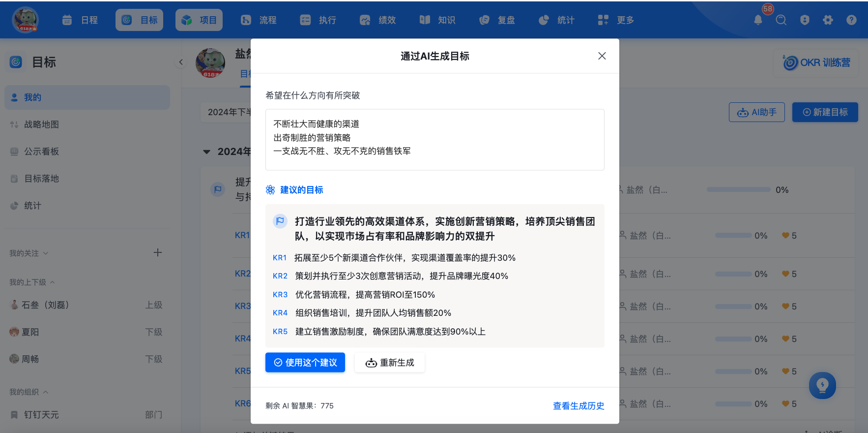This screenshot has width=868, height=433.
Task: Open 石叁（刘磊）superior entry
Action: pyautogui.click(x=87, y=305)
